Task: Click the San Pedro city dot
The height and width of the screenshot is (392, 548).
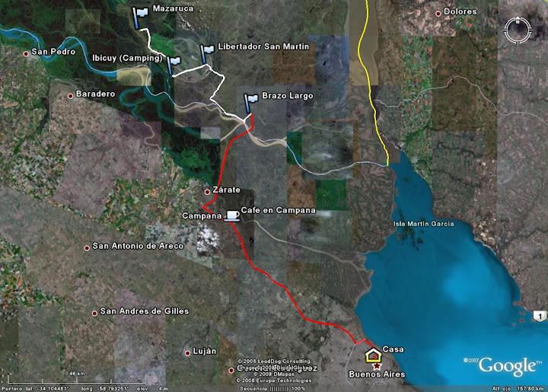Action: (x=26, y=54)
